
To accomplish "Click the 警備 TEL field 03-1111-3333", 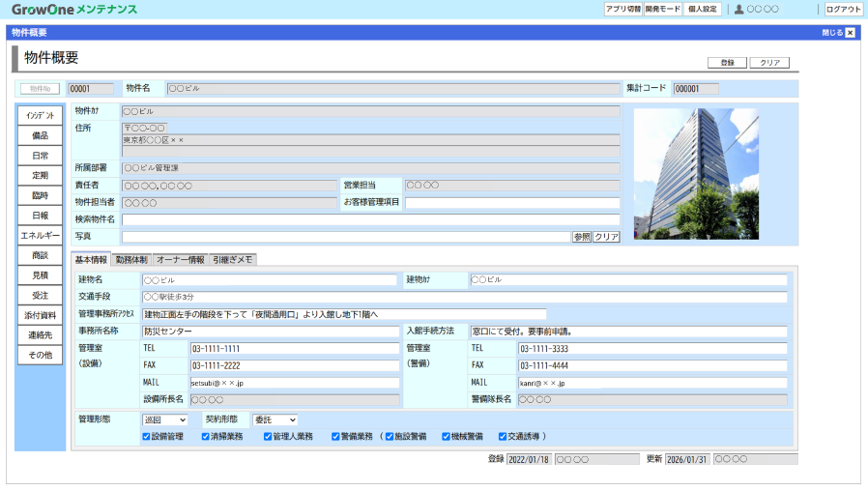I will tap(652, 349).
